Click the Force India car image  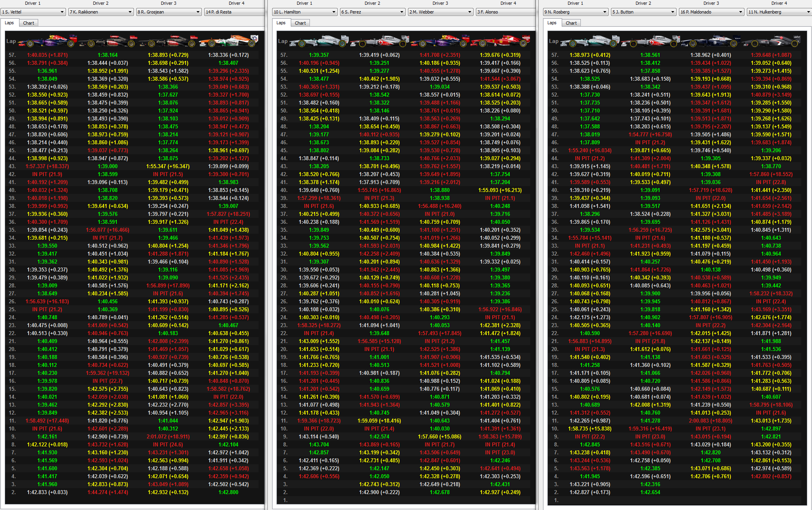(x=228, y=41)
